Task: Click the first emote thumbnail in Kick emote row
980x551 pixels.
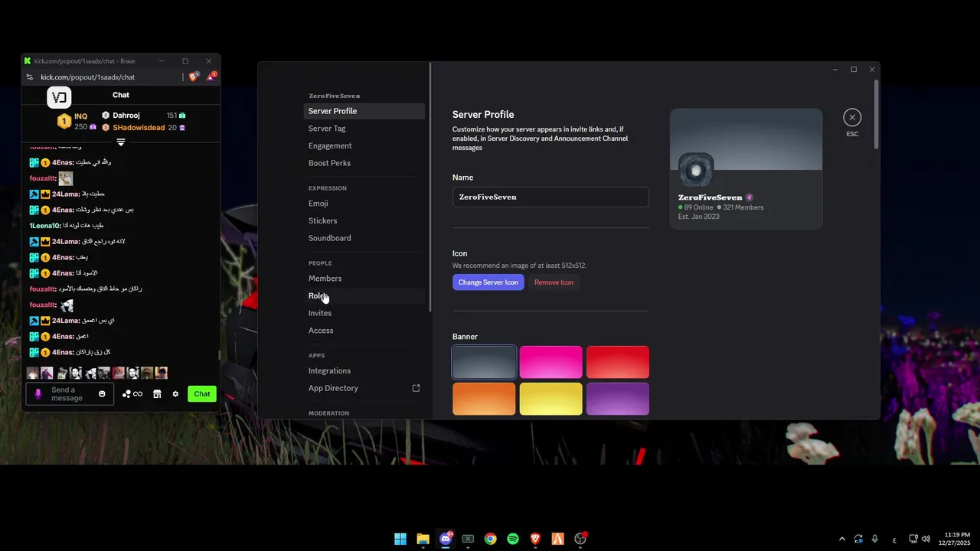Action: click(33, 373)
